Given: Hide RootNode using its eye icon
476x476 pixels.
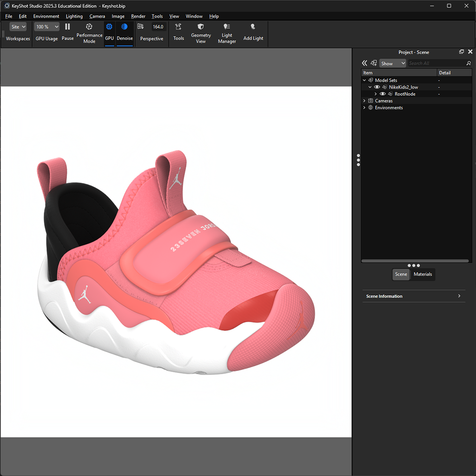Looking at the screenshot, I should click(x=383, y=94).
